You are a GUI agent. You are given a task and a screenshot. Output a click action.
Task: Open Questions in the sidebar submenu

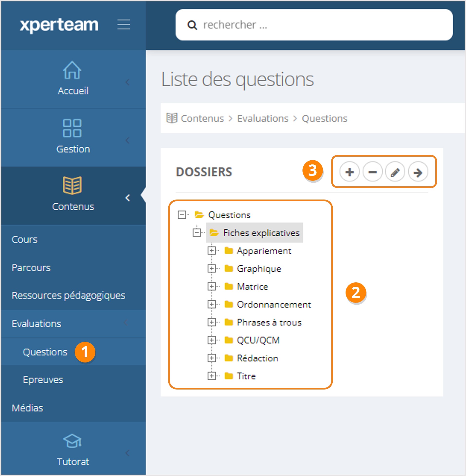pyautogui.click(x=45, y=352)
